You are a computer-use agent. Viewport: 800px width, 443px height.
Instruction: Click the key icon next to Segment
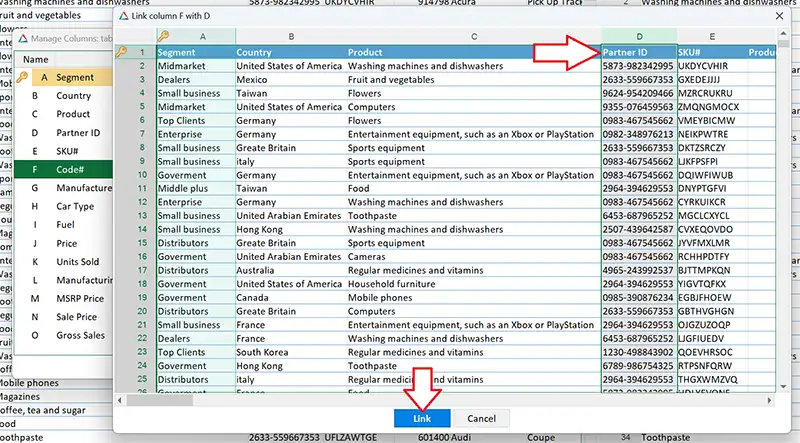click(x=22, y=77)
